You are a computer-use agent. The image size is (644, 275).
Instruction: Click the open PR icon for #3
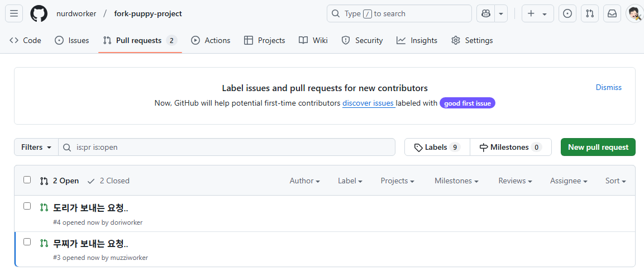44,243
